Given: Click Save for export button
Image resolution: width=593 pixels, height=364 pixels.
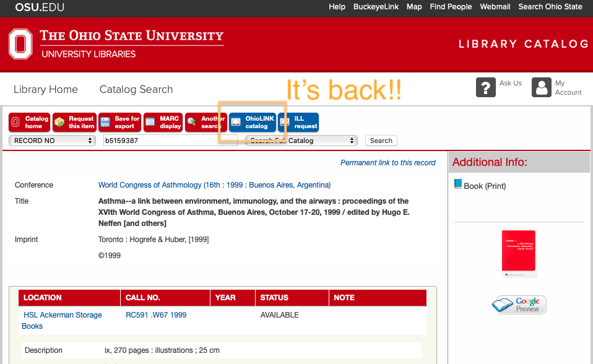Looking at the screenshot, I should point(119,122).
